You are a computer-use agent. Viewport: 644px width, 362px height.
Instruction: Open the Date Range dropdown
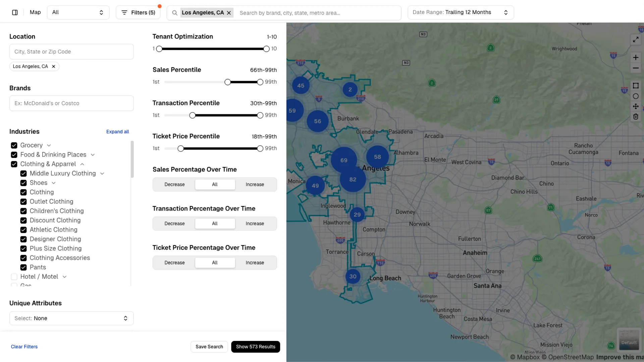coord(460,12)
